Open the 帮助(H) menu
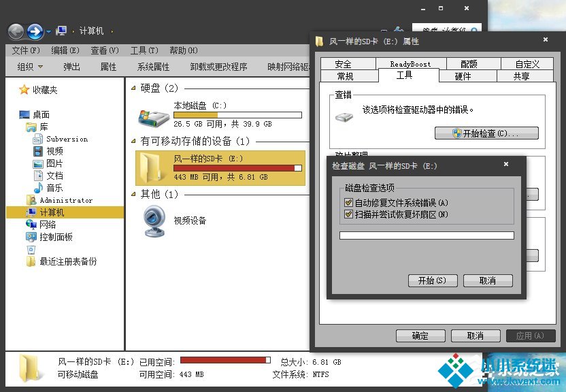566x392 pixels. (x=184, y=50)
